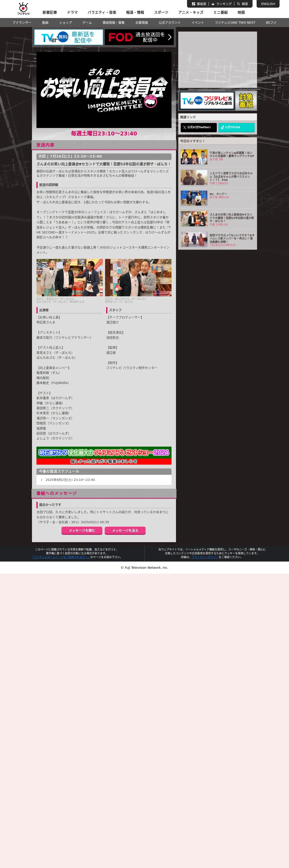Click 毎週土曜日23:10〜23:40 airtime text

pos(104,133)
